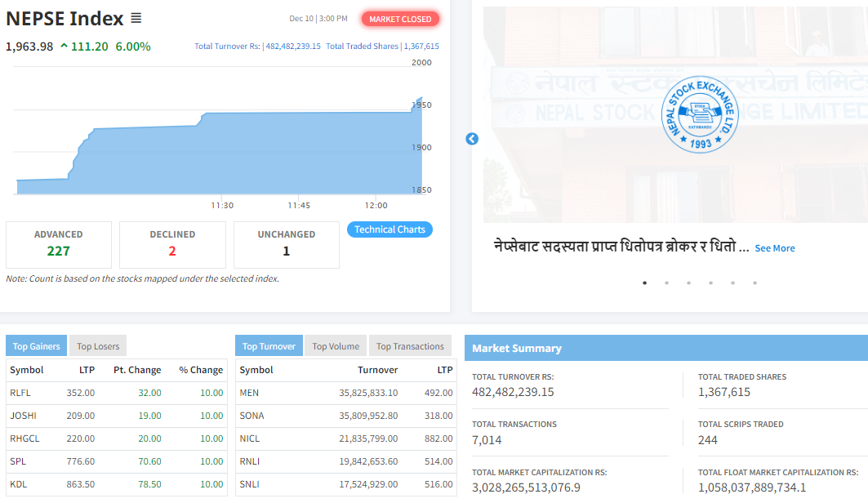Viewport: 868px width, 503px height.
Task: Click float market capitalization value 1,058,037,889,734.1
Action: pyautogui.click(x=752, y=487)
